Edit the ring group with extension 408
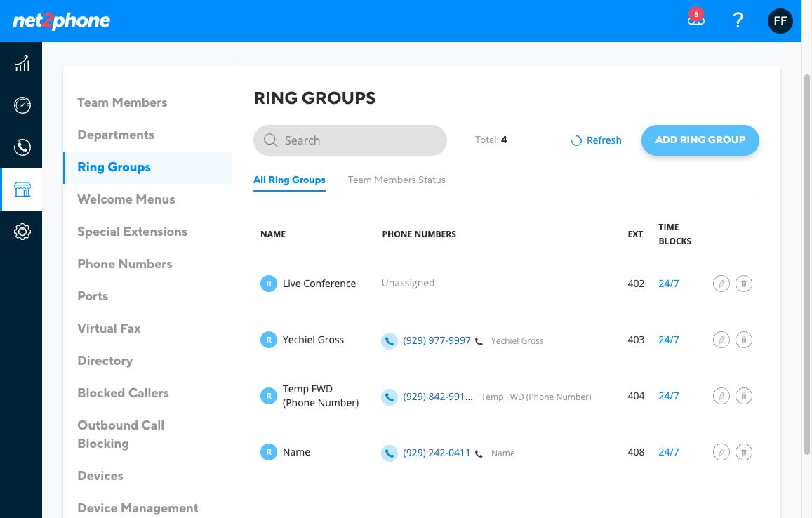The width and height of the screenshot is (812, 518). [721, 452]
